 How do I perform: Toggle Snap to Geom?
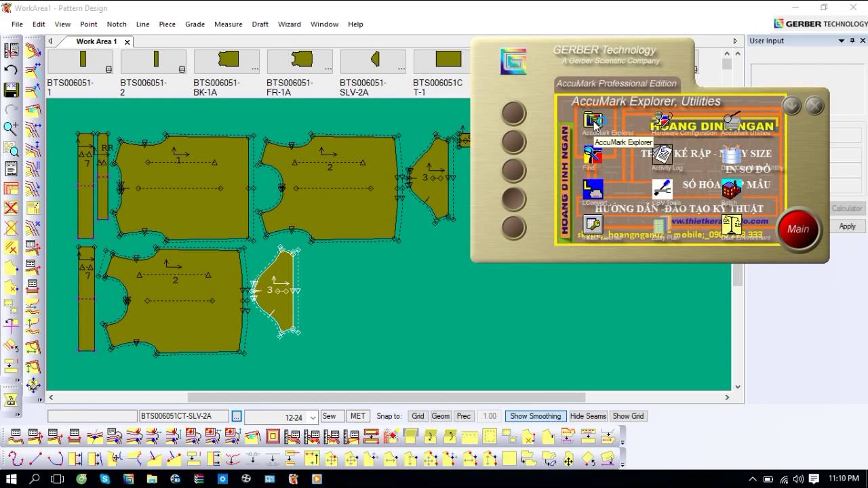pos(441,416)
